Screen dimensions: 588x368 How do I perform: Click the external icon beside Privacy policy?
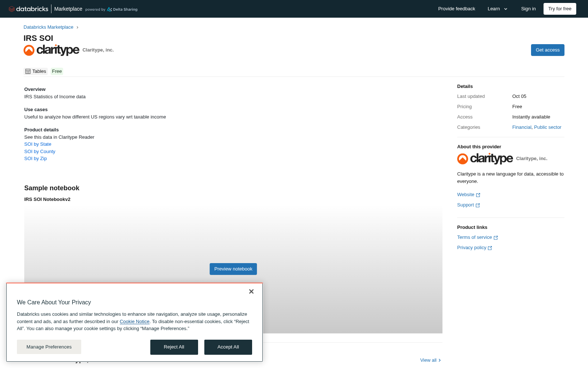[490, 248]
